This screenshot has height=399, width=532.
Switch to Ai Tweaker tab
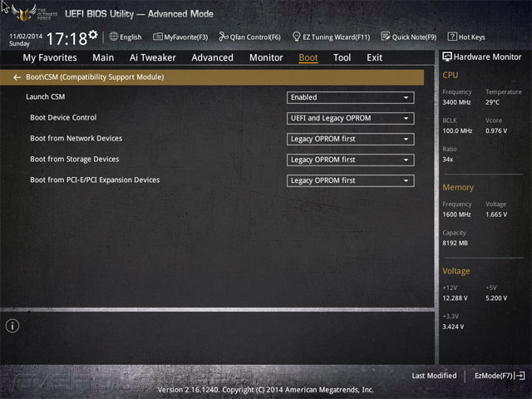click(153, 57)
